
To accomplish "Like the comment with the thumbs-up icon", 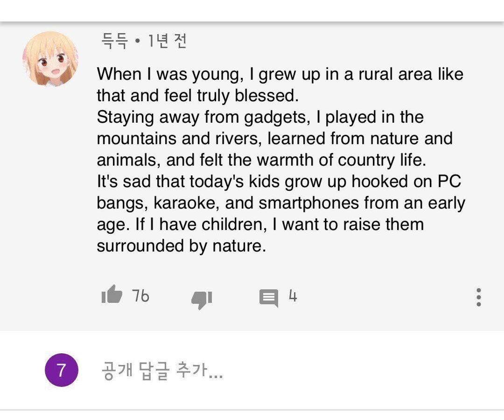I will (112, 295).
